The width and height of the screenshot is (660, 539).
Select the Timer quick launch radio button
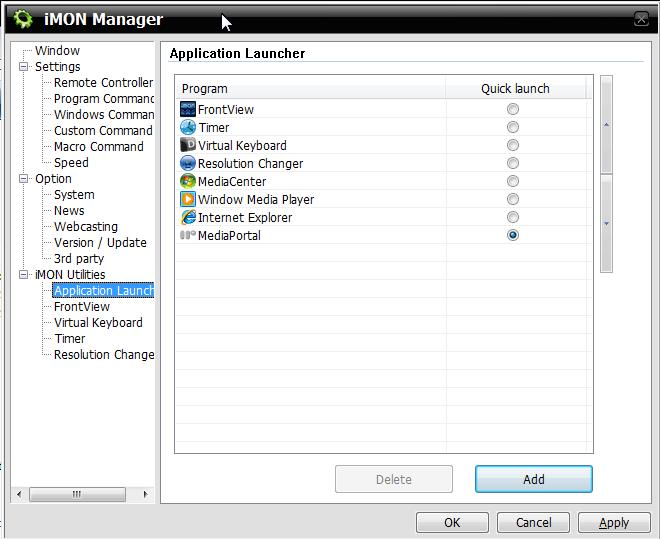point(513,127)
